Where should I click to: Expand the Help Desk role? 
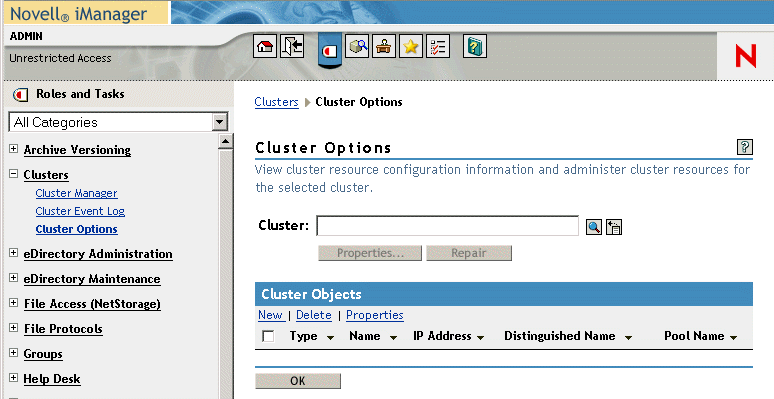click(x=14, y=378)
